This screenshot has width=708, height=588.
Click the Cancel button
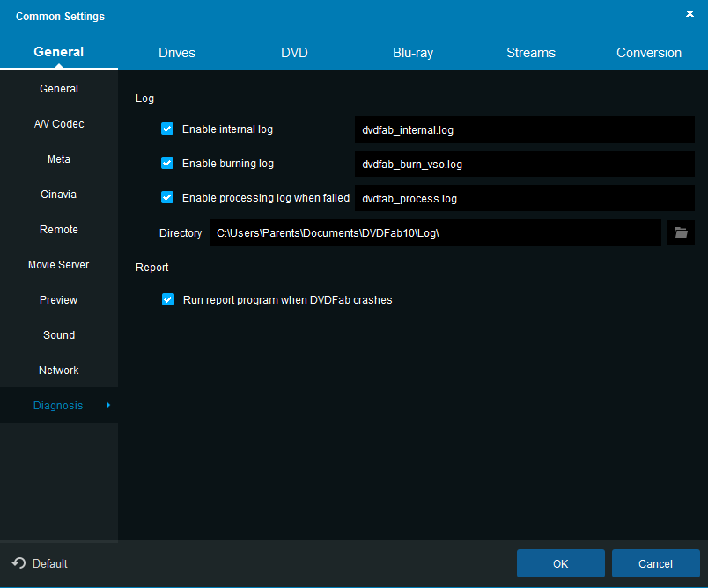655,563
